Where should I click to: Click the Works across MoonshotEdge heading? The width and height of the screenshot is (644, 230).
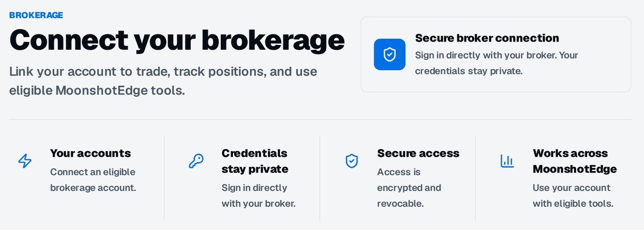[x=574, y=161]
